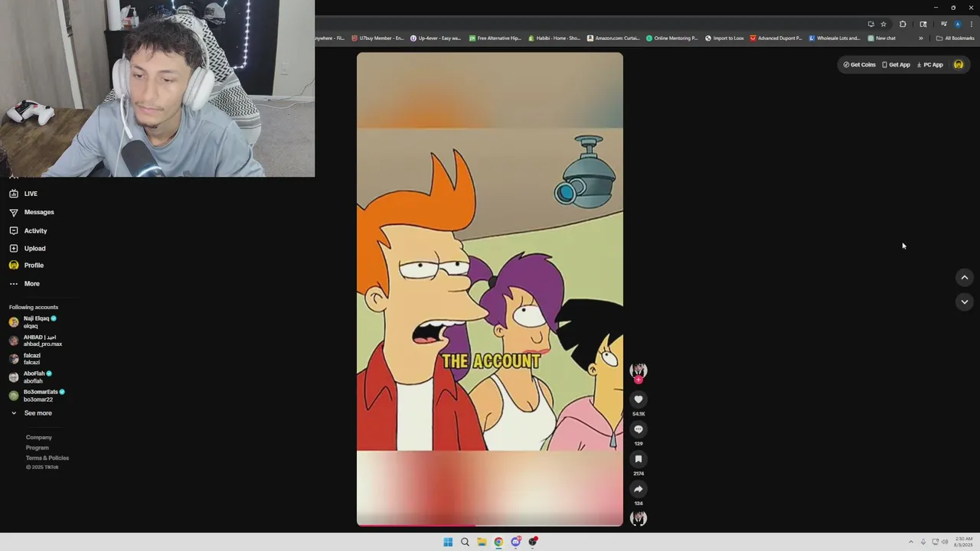Open the Program footer link
Viewport: 980px width, 551px height.
tap(37, 448)
